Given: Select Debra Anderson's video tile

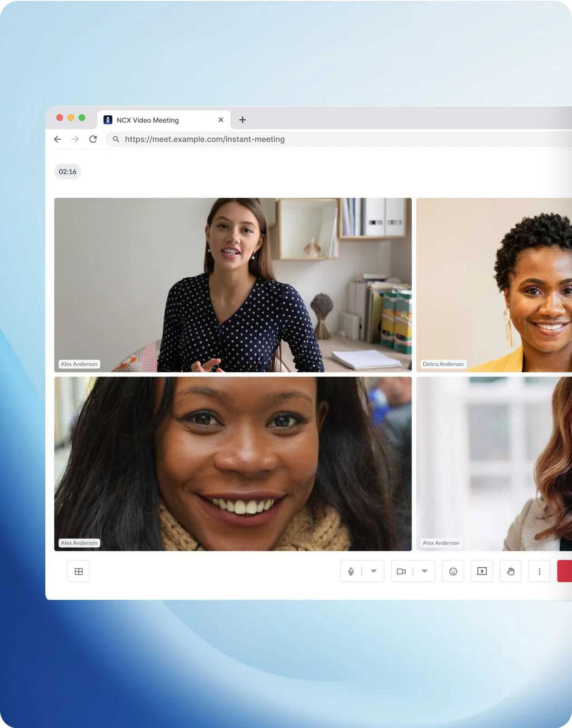Looking at the screenshot, I should point(494,285).
